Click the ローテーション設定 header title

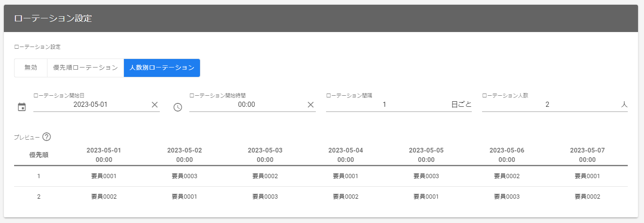click(53, 18)
